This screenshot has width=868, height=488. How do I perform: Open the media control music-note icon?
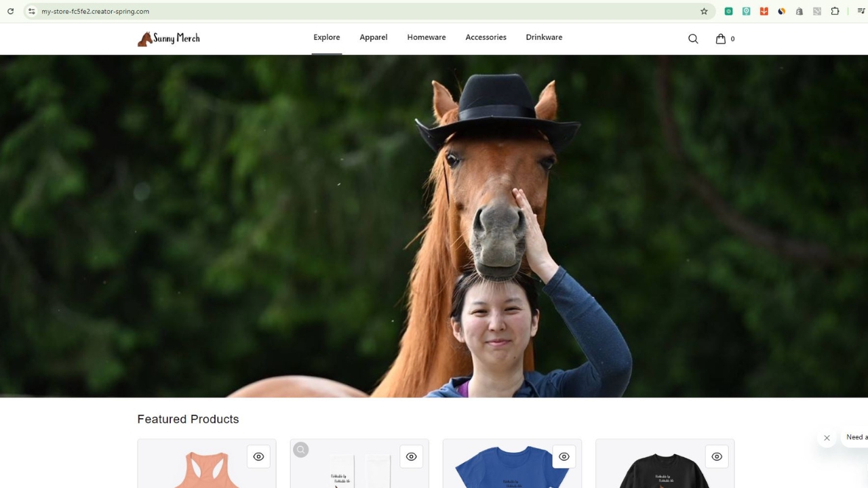pos(861,12)
